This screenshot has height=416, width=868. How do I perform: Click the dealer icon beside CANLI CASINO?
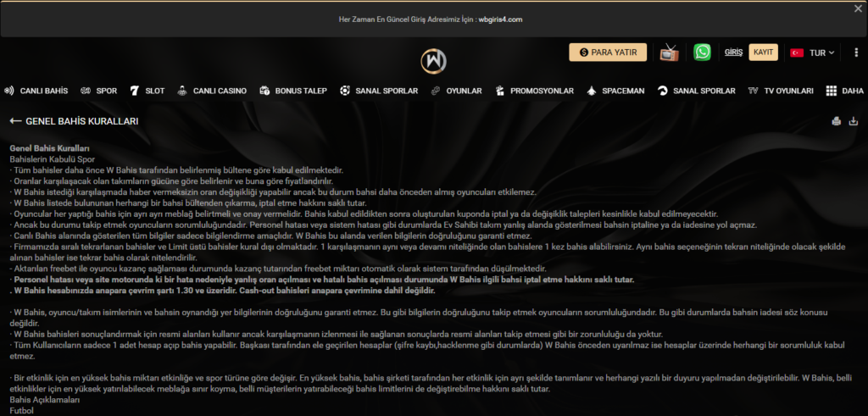182,91
